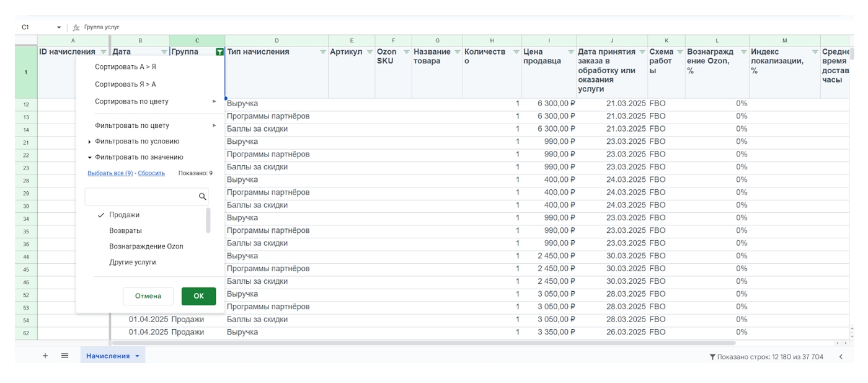Collapse the Фильтровать по значению section

(x=139, y=158)
